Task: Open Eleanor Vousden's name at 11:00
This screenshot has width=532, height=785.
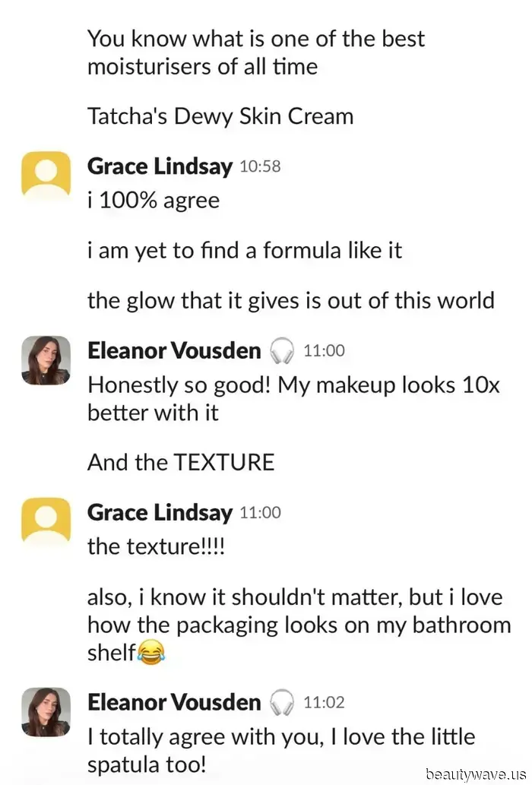Action: (174, 350)
